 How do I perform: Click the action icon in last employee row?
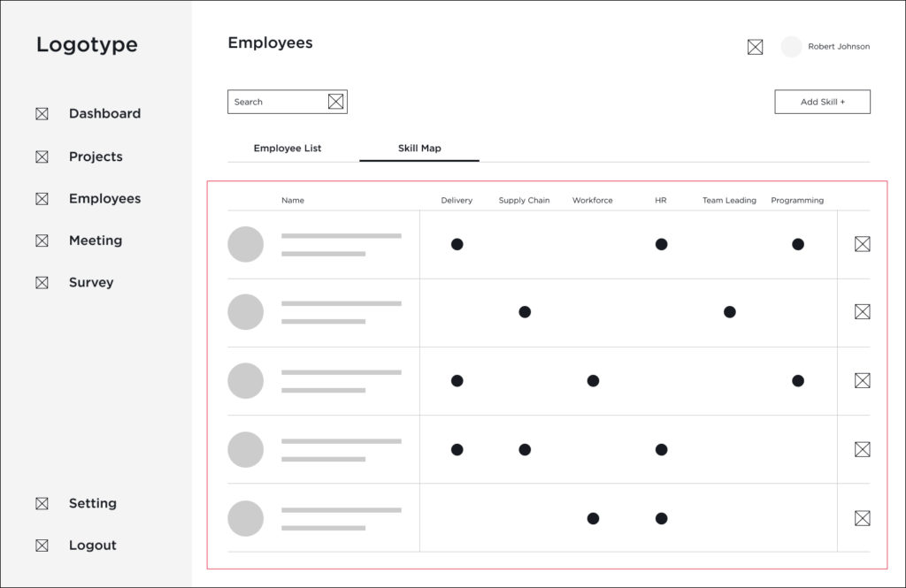click(x=862, y=518)
